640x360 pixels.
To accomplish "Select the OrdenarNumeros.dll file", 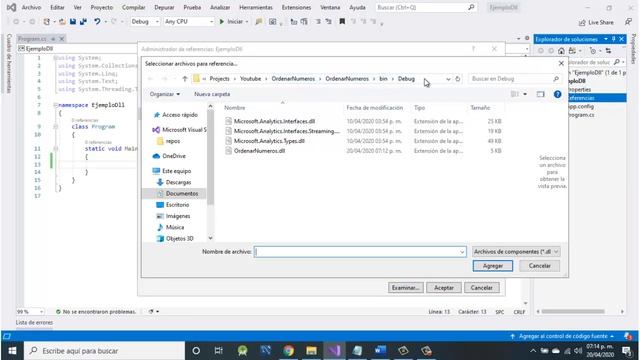I will [260, 151].
